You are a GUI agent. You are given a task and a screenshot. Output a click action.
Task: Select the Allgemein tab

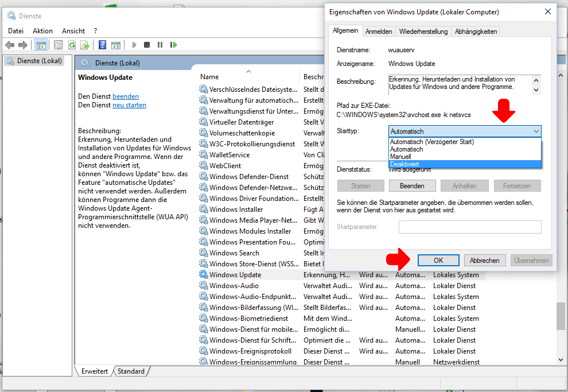pos(345,30)
